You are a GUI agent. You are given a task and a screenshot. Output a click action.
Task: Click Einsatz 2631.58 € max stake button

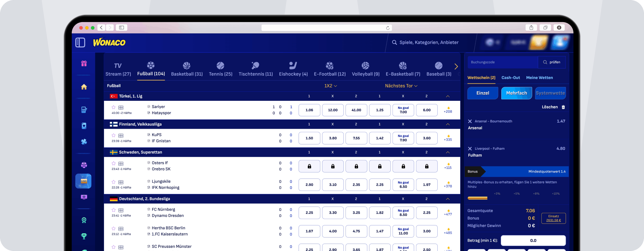click(553, 218)
